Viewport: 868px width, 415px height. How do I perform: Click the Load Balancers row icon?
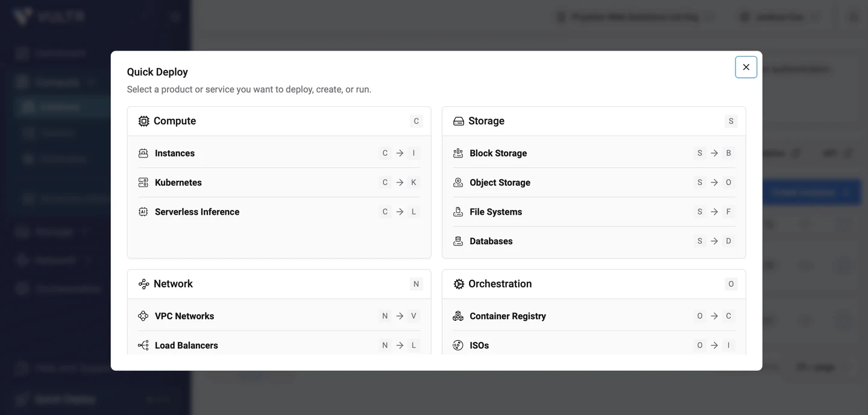click(x=143, y=345)
